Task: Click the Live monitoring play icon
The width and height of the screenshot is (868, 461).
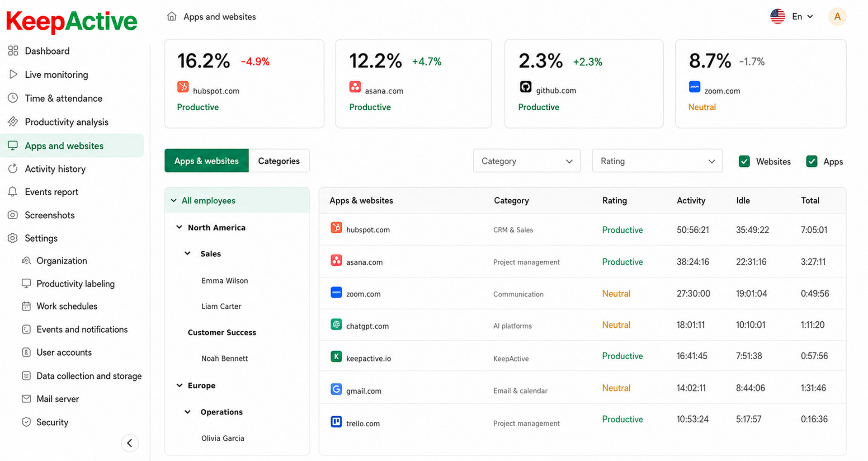Action: tap(13, 74)
